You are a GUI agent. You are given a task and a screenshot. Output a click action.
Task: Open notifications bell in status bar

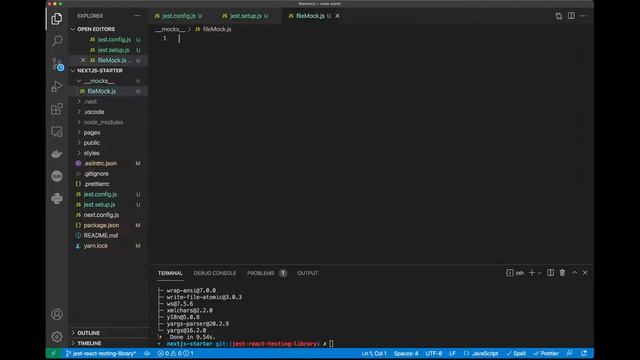click(x=584, y=353)
